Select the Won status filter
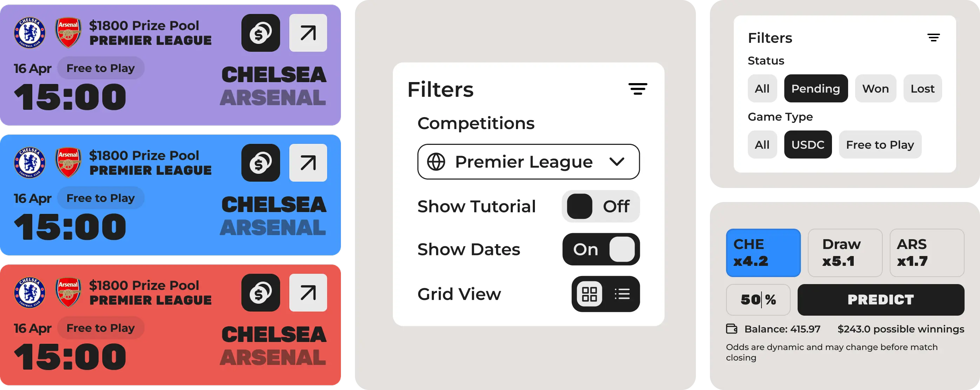 pyautogui.click(x=875, y=88)
